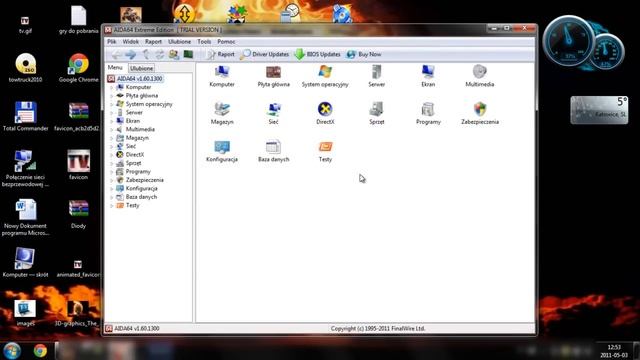Open the Total Commander desktop icon
Image resolution: width=640 pixels, height=360 pixels.
pyautogui.click(x=25, y=116)
